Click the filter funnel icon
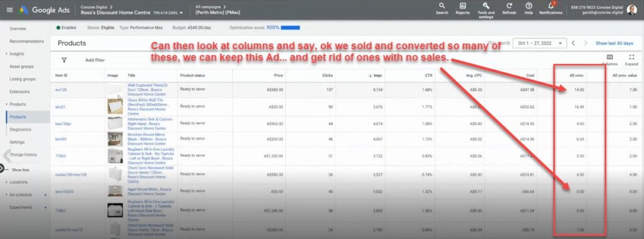Viewport: 644px width, 239px height. pos(64,60)
